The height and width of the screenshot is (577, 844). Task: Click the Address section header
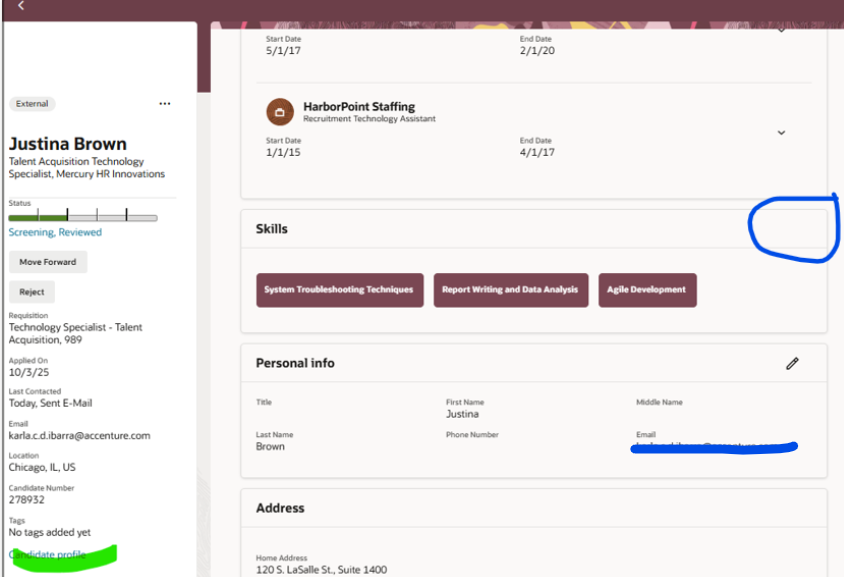pyautogui.click(x=280, y=508)
